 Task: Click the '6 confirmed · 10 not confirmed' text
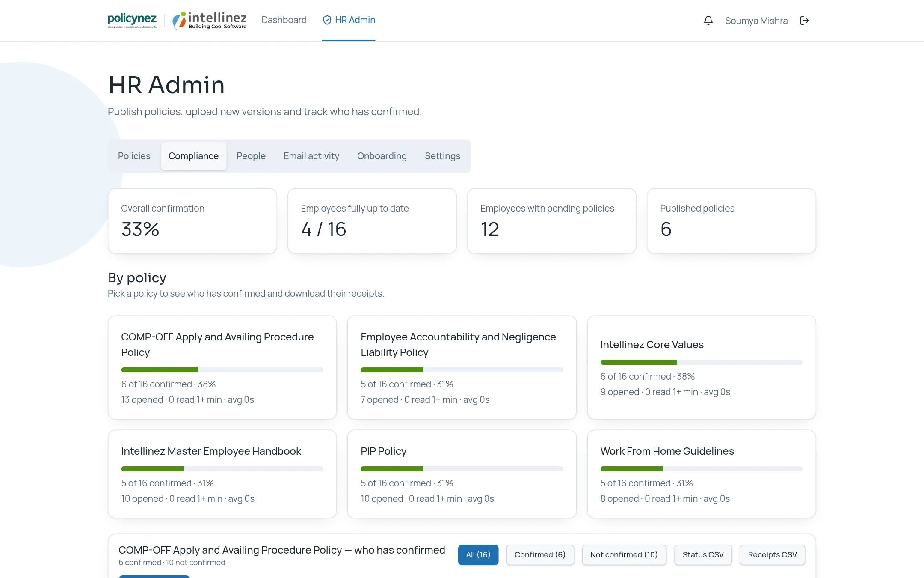pyautogui.click(x=172, y=563)
